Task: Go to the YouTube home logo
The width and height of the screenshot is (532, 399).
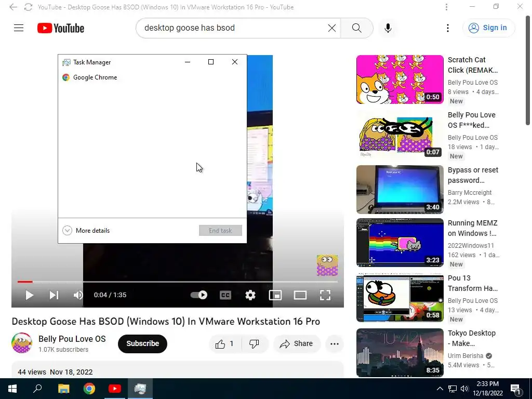Action: 61,28
